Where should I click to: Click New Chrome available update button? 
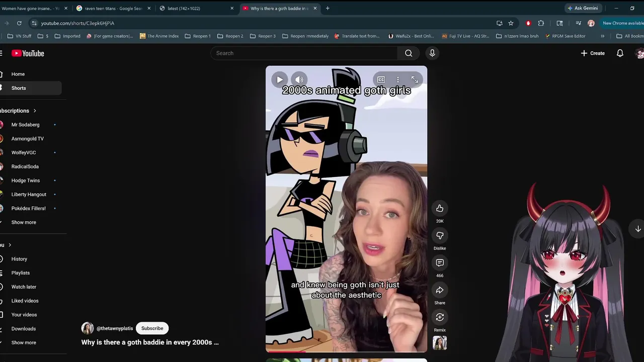coord(622,23)
